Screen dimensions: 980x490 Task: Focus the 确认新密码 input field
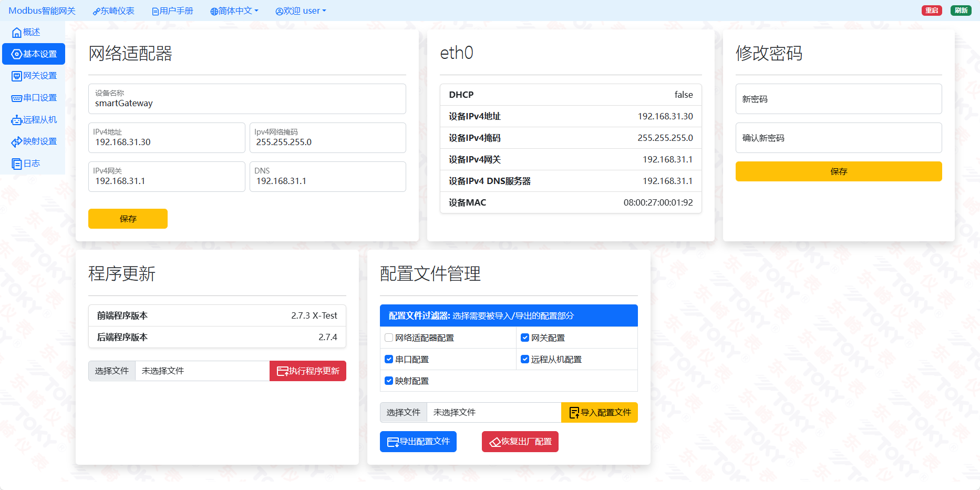pos(839,138)
